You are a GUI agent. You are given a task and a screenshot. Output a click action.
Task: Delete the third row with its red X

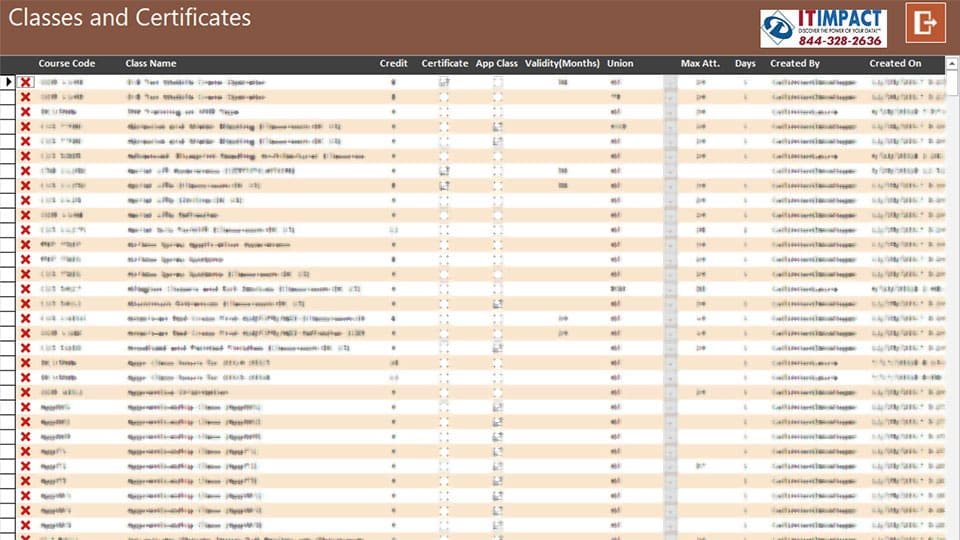point(25,111)
